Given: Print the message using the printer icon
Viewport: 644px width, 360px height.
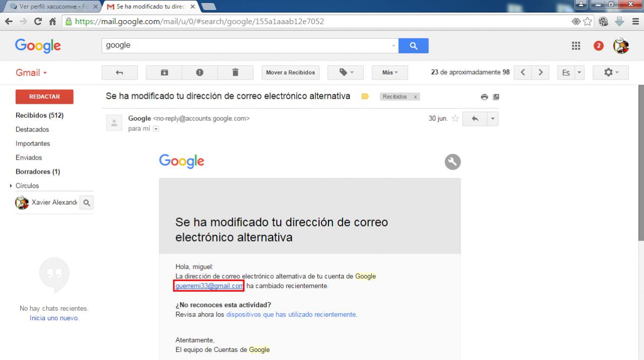Looking at the screenshot, I should tap(484, 97).
